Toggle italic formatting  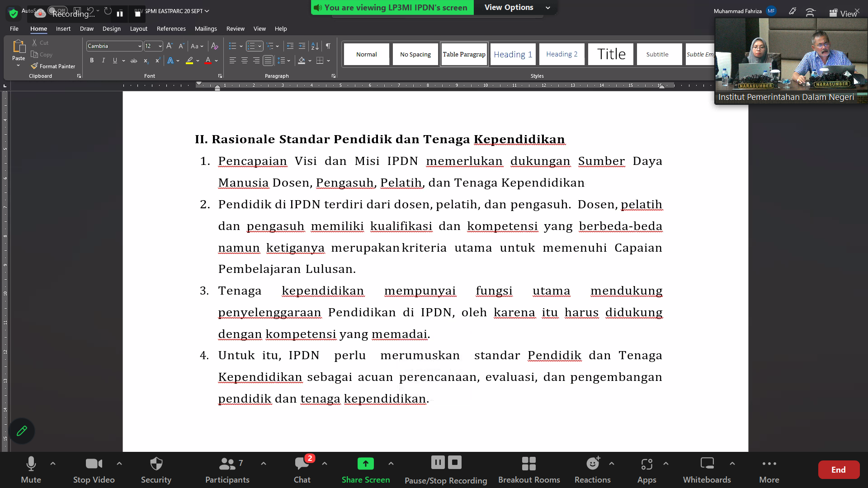(103, 61)
